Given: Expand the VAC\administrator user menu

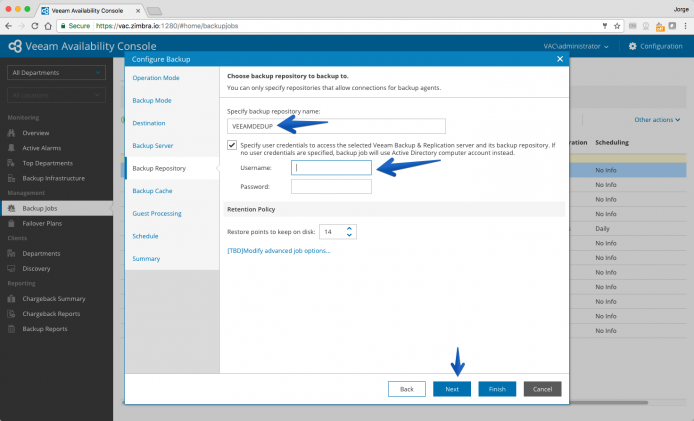Looking at the screenshot, I should tap(576, 46).
